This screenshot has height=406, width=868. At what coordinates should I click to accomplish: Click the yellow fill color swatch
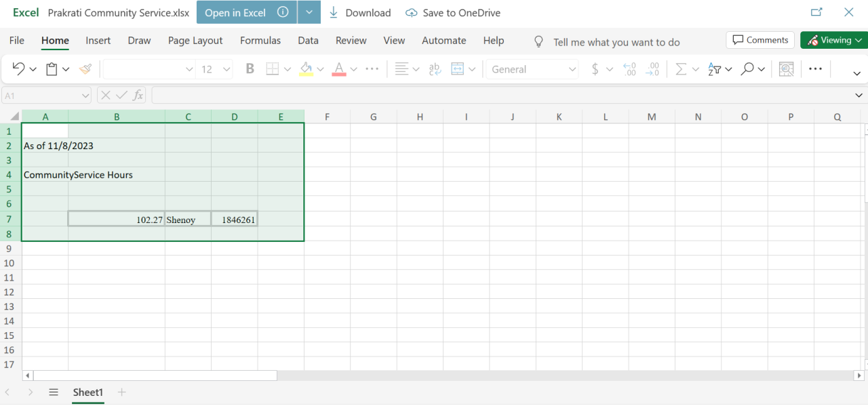pos(306,68)
